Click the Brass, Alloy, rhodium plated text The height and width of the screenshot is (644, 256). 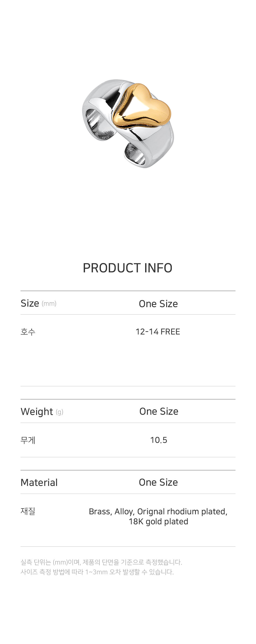(x=158, y=511)
